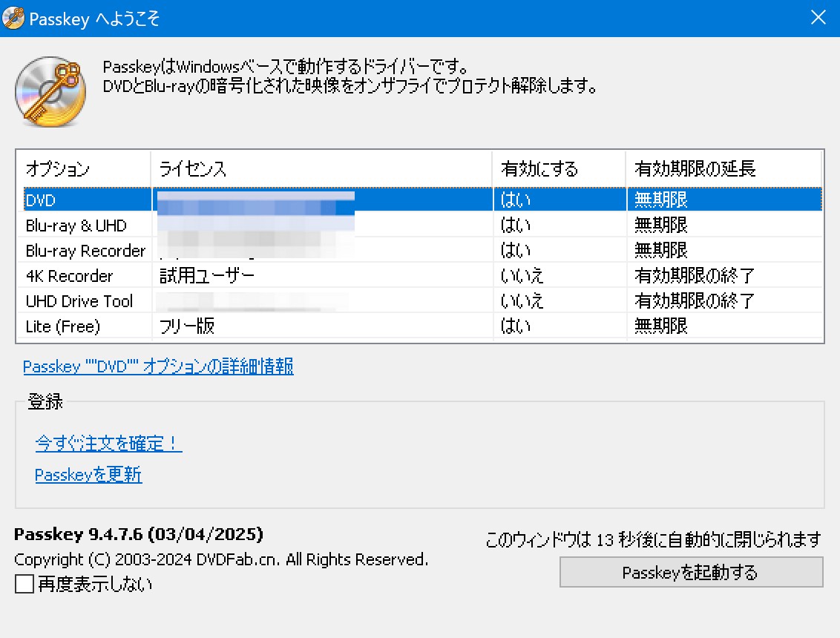The height and width of the screenshot is (638, 840).
Task: Click the Passkey title bar icon
Action: tap(13, 19)
